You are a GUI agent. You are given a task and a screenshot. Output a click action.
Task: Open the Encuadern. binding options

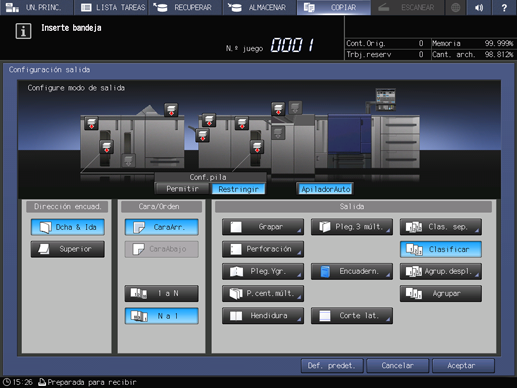[x=352, y=271]
